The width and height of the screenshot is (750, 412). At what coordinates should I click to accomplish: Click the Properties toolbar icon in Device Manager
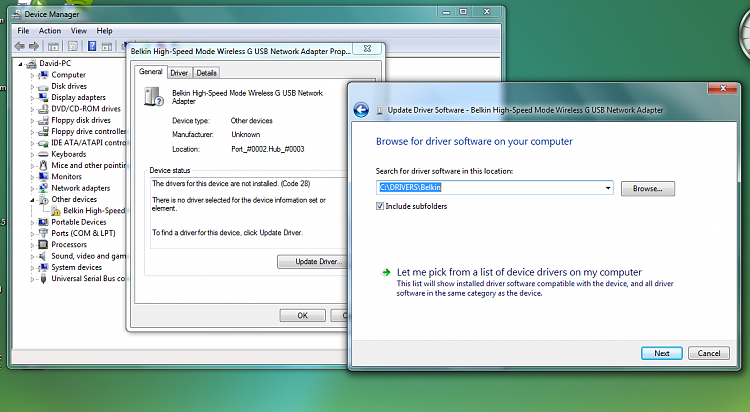[x=73, y=46]
